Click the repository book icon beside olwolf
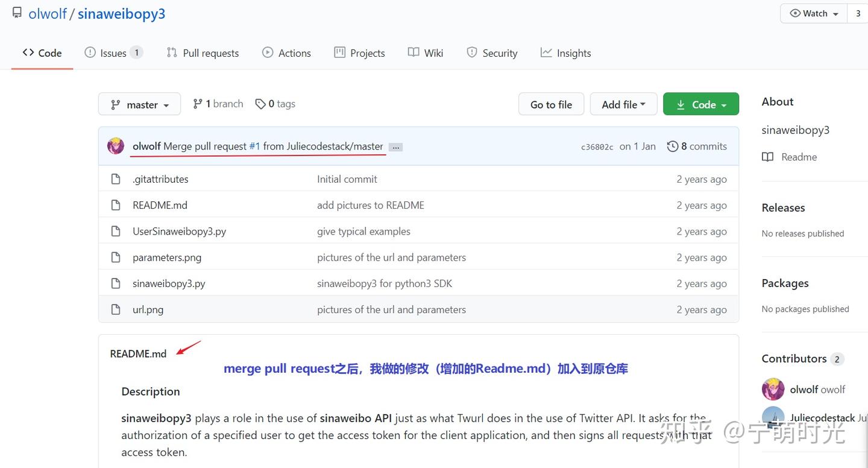 coord(17,13)
